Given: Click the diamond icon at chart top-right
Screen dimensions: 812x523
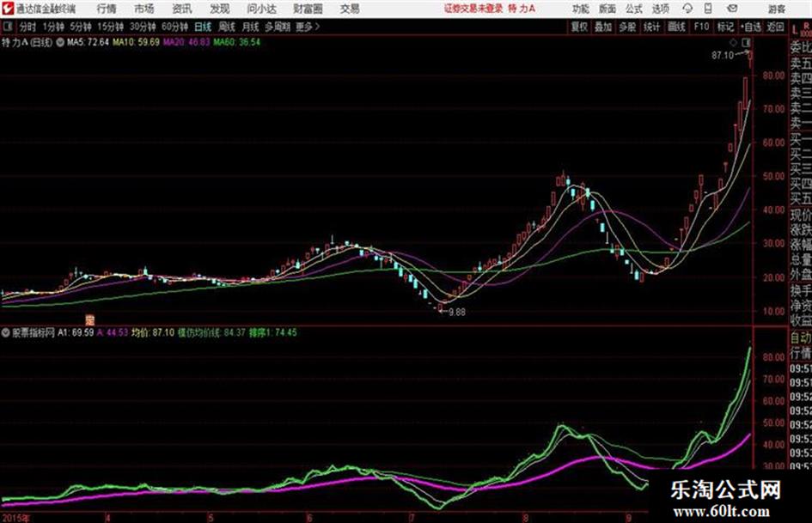Looking at the screenshot, I should (x=733, y=42).
